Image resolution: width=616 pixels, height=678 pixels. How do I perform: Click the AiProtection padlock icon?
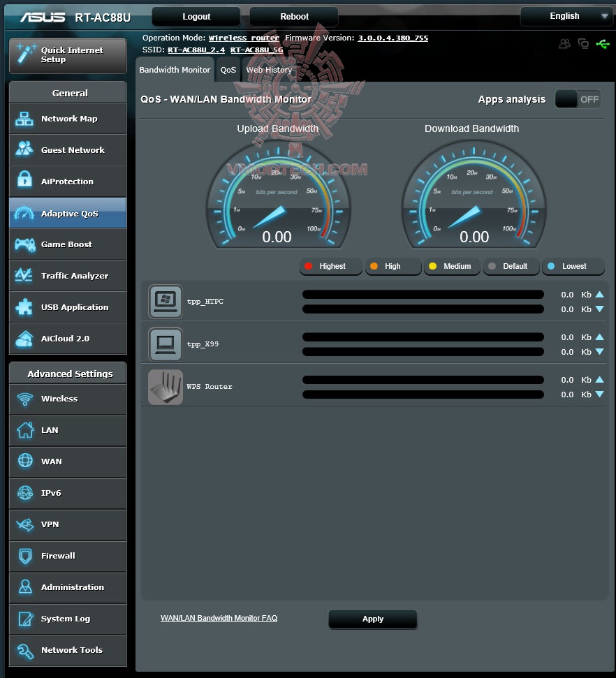pos(24,179)
